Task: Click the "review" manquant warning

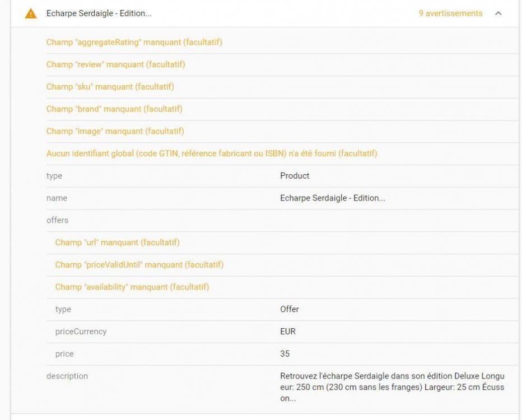Action: click(x=115, y=64)
